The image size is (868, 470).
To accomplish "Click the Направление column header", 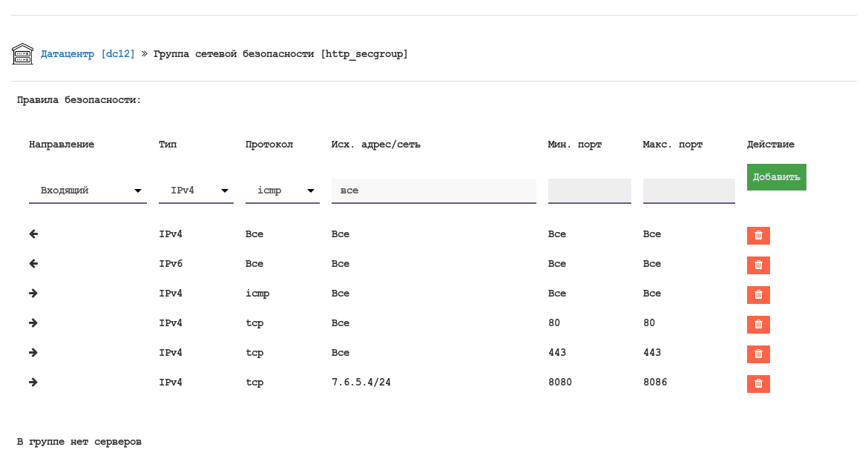I will tap(62, 145).
